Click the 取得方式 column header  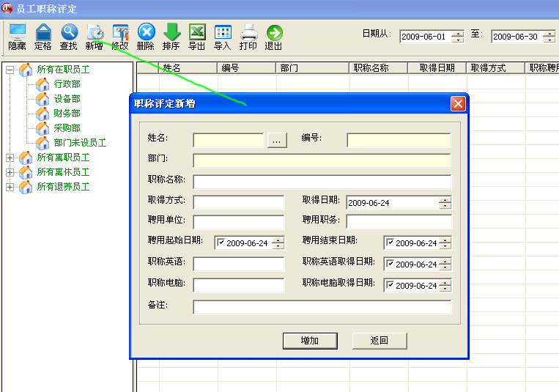[495, 67]
